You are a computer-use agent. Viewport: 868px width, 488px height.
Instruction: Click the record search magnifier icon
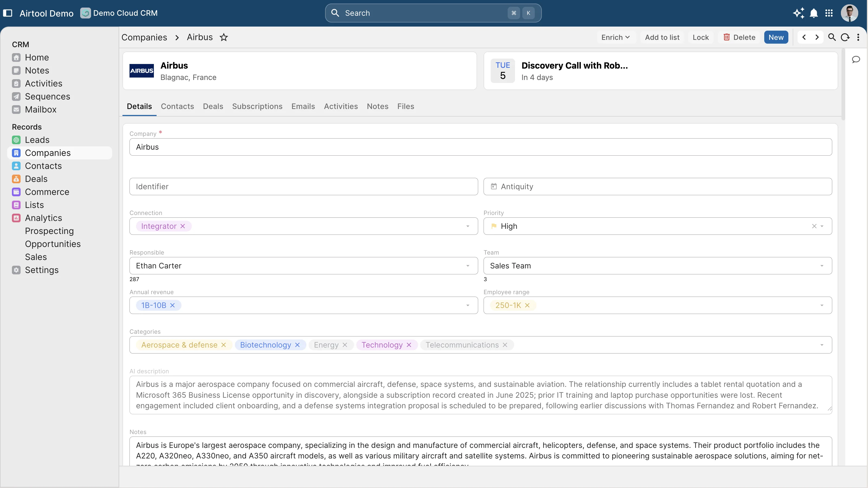coord(832,37)
